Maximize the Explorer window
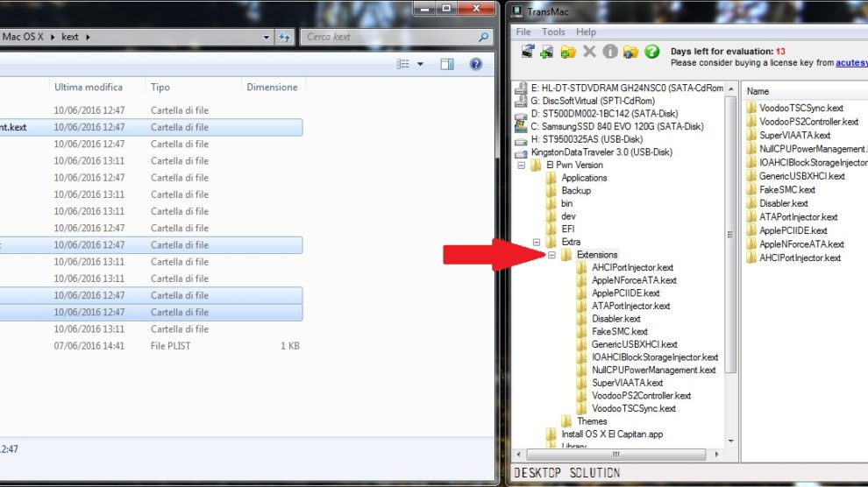 [446, 8]
